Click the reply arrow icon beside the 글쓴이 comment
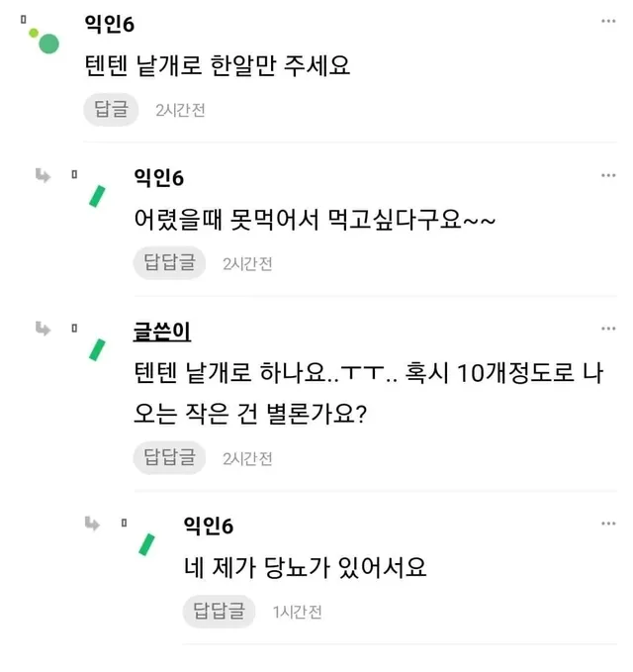633x672 pixels. [43, 329]
